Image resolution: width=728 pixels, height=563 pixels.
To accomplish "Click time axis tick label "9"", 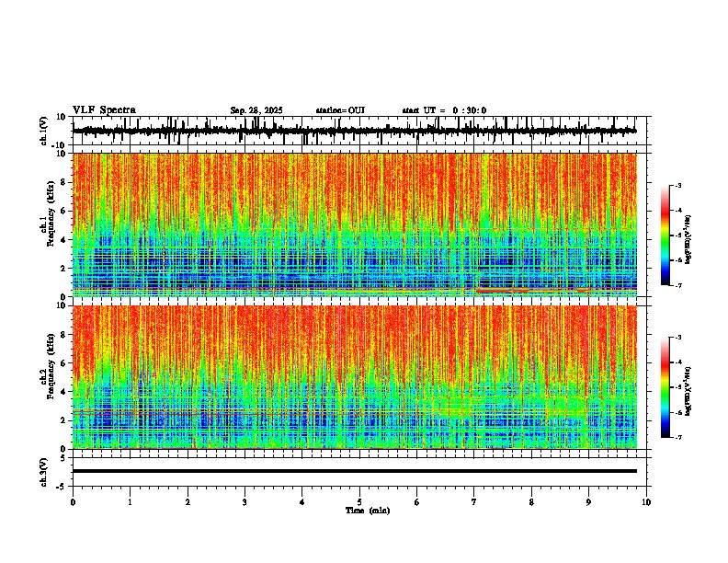I will [x=588, y=502].
